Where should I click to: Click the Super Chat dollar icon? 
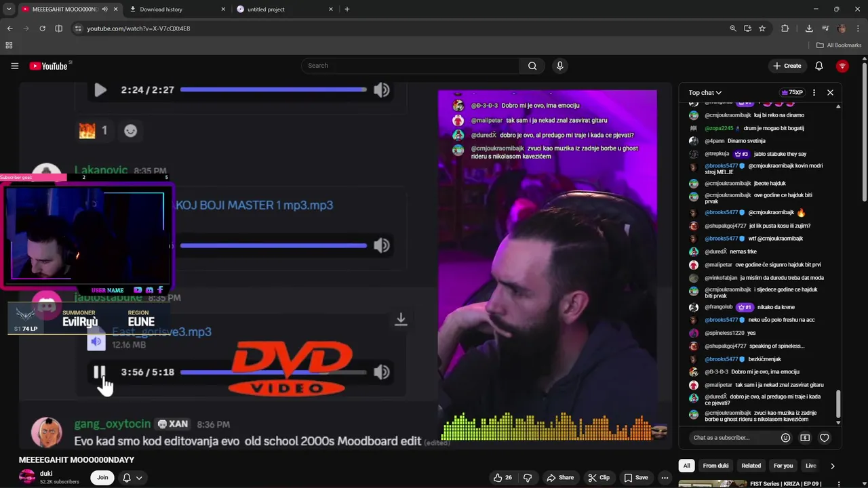pos(805,438)
